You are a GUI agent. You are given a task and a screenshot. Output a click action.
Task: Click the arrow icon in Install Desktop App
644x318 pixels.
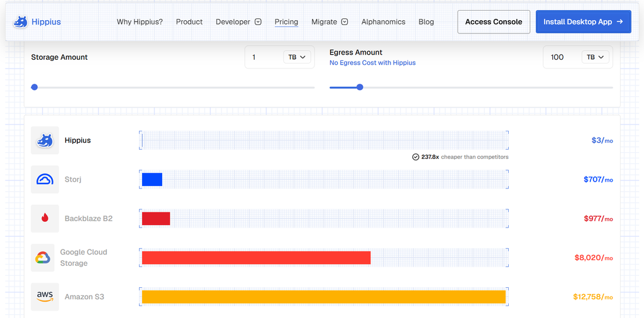click(620, 22)
